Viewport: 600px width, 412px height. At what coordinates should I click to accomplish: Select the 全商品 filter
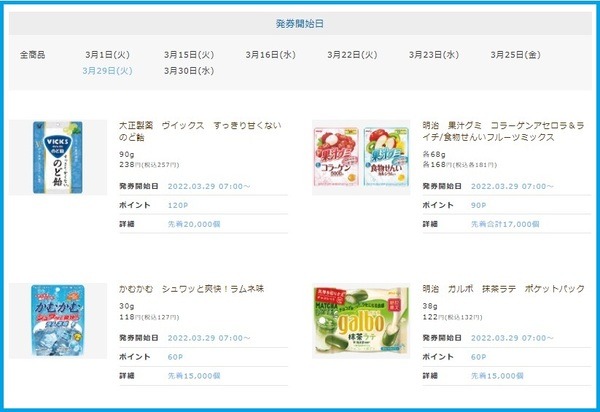(33, 55)
